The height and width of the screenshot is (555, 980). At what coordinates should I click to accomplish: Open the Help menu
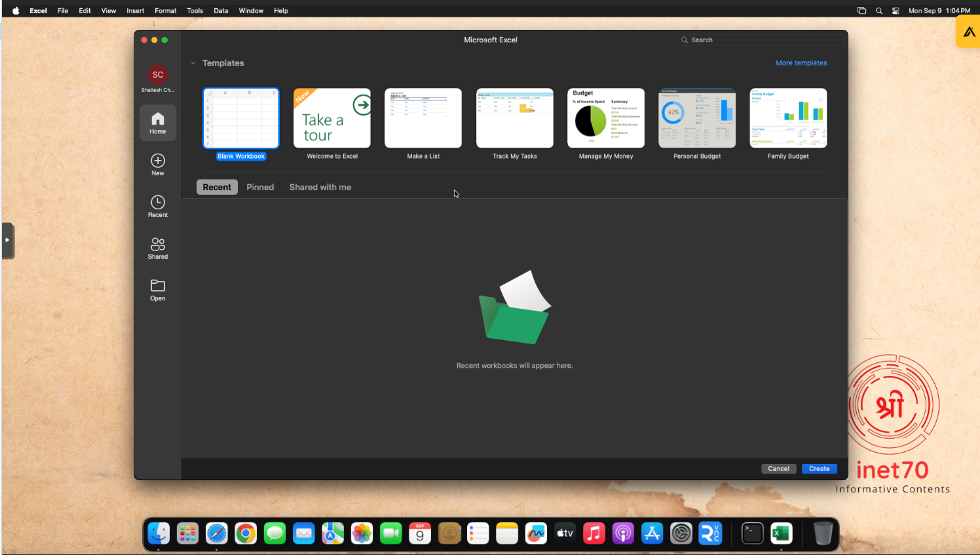coord(281,10)
